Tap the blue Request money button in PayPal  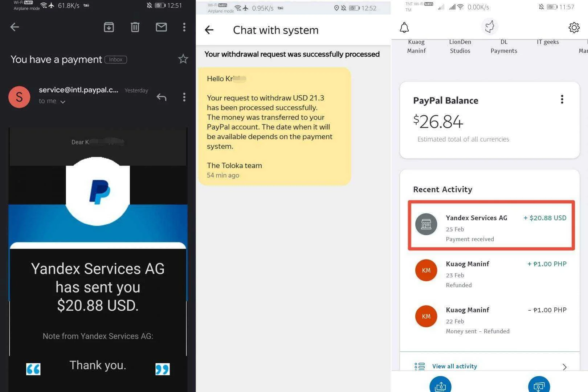coord(539,385)
